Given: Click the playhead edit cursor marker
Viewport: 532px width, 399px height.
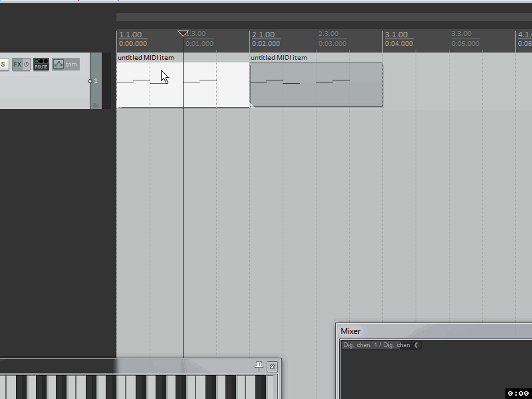Looking at the screenshot, I should [184, 33].
